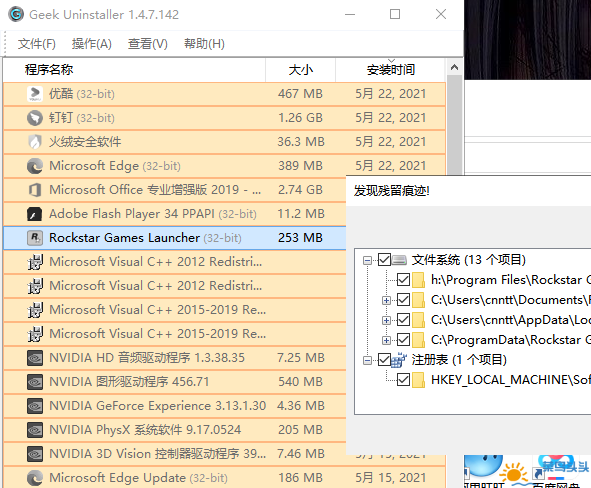Click icon of first Visual C++ 2015-2019 entry

pyautogui.click(x=35, y=310)
